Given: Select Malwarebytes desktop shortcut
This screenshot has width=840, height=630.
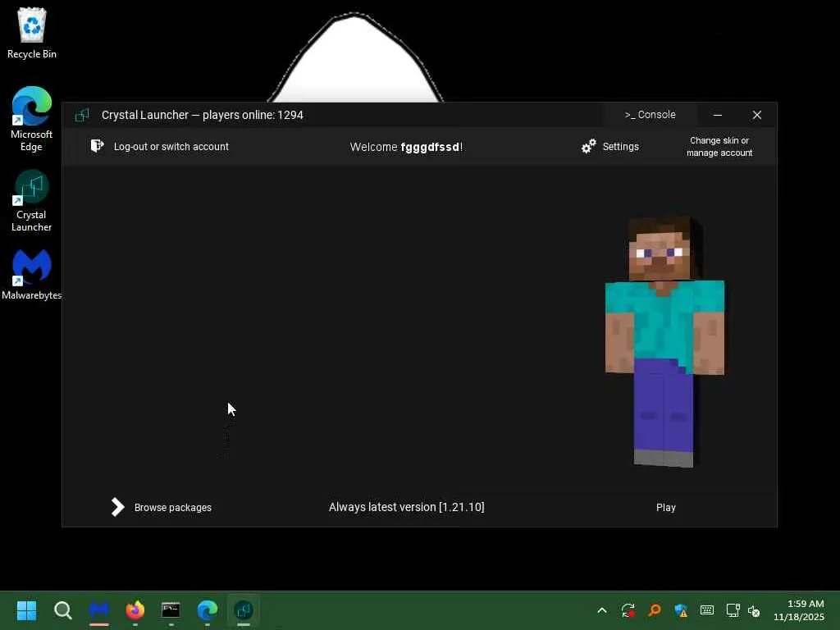Looking at the screenshot, I should point(32,275).
